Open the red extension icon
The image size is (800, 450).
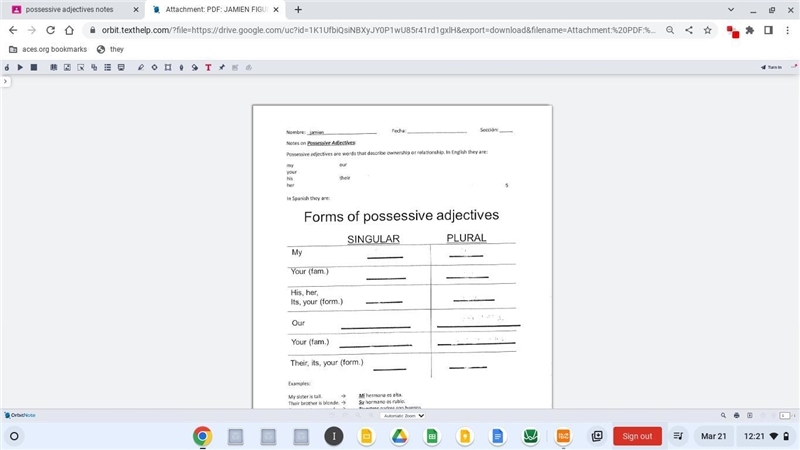(733, 31)
